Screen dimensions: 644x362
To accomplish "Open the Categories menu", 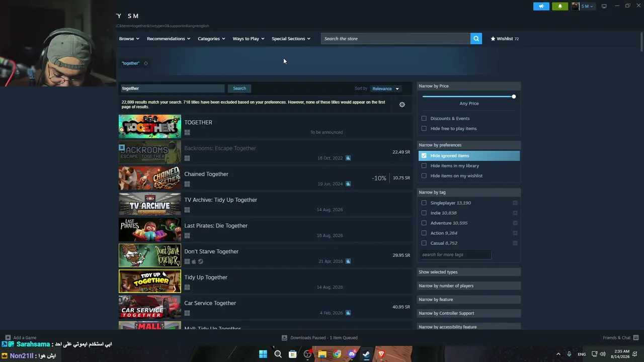I will (211, 39).
